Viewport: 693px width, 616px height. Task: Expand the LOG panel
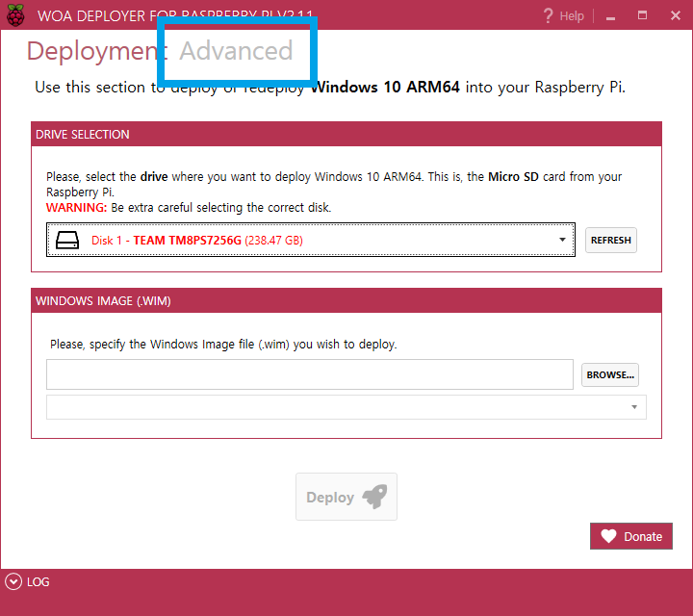pos(13,581)
